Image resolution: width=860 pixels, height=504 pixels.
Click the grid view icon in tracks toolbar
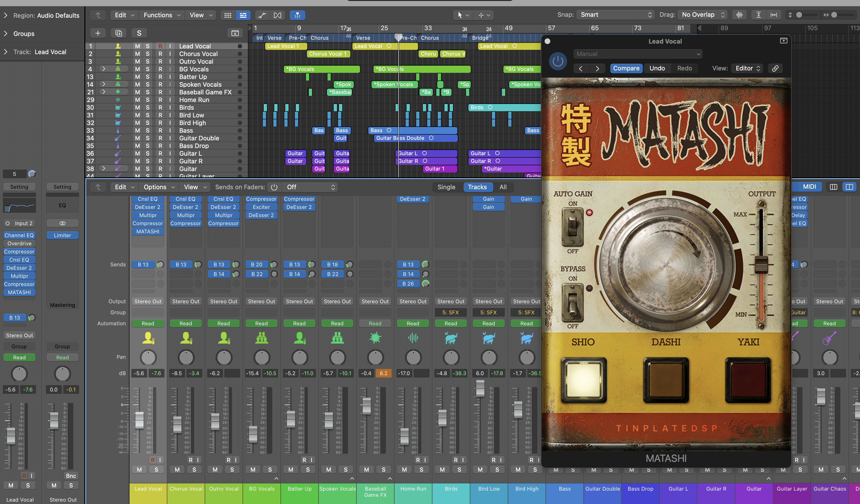pyautogui.click(x=228, y=15)
